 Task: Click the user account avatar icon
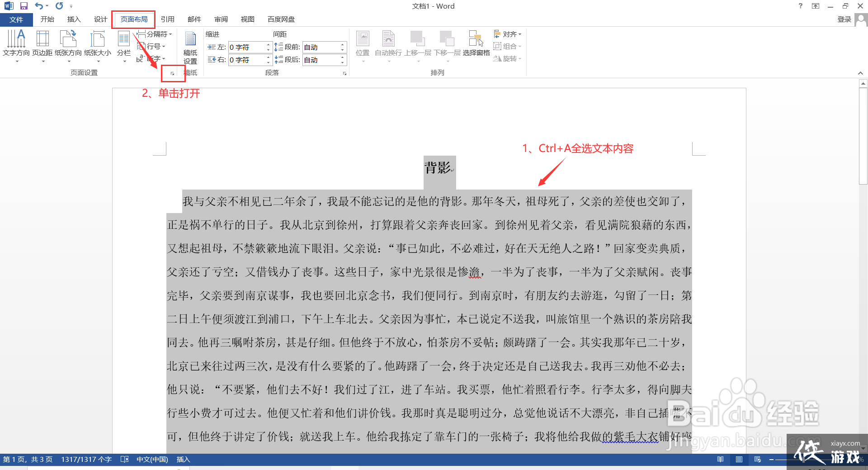(x=861, y=20)
